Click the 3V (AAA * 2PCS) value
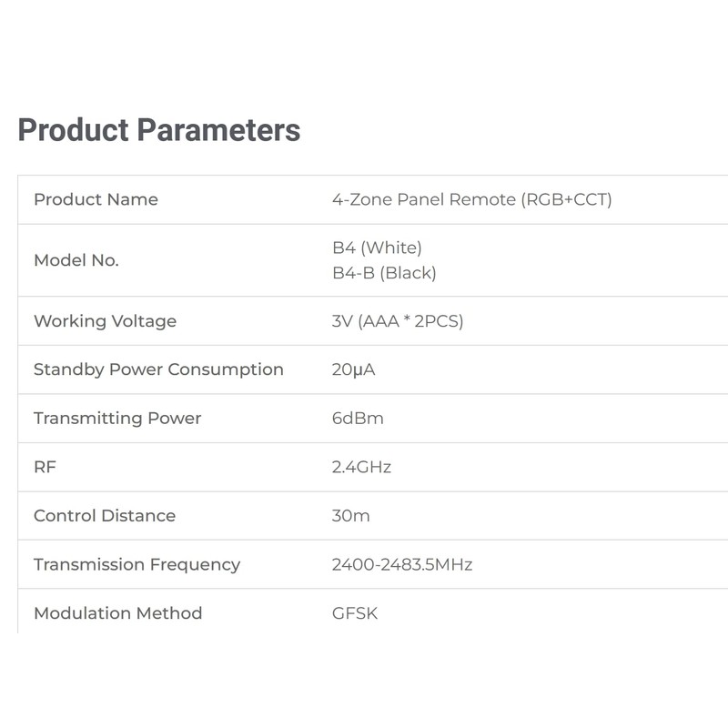Viewport: 728px width, 728px height. pos(398,321)
